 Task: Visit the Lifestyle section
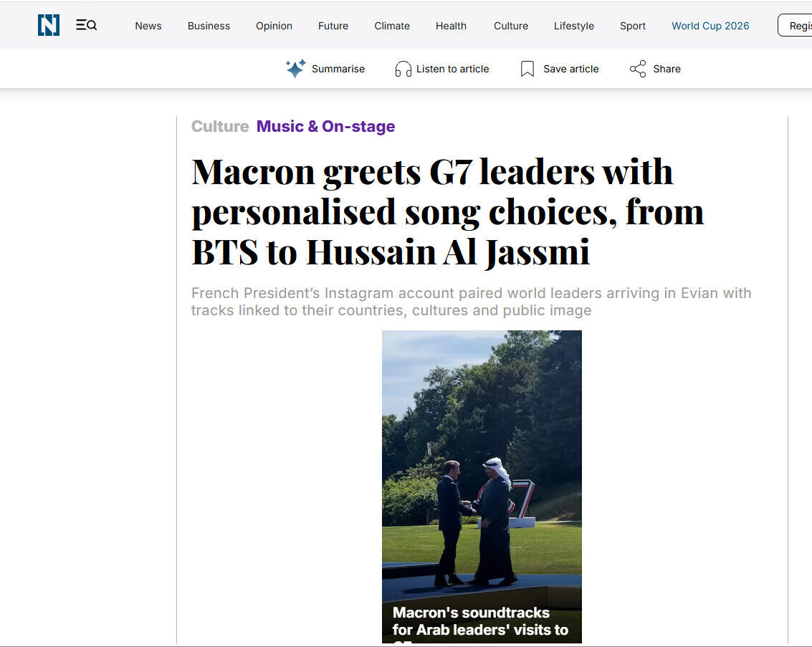pos(574,26)
